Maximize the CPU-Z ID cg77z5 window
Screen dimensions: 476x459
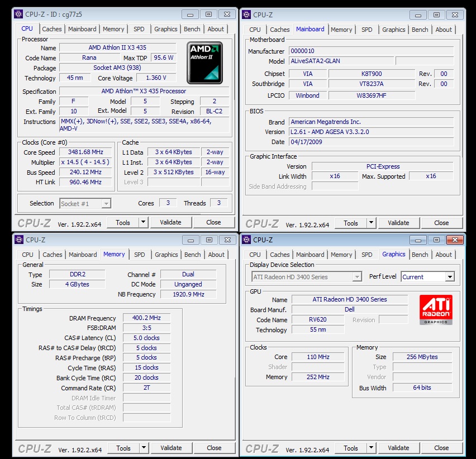tap(208, 15)
